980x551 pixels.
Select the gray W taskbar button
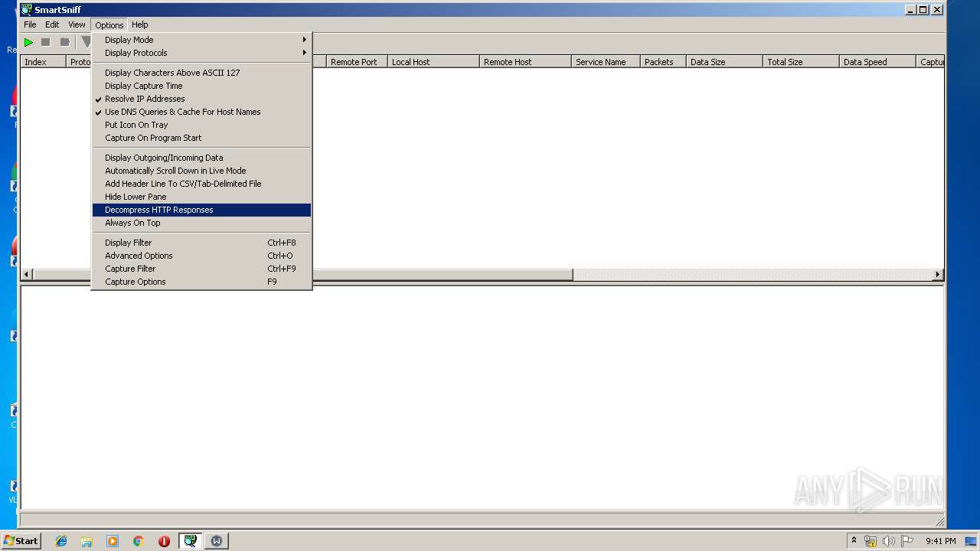coord(217,541)
